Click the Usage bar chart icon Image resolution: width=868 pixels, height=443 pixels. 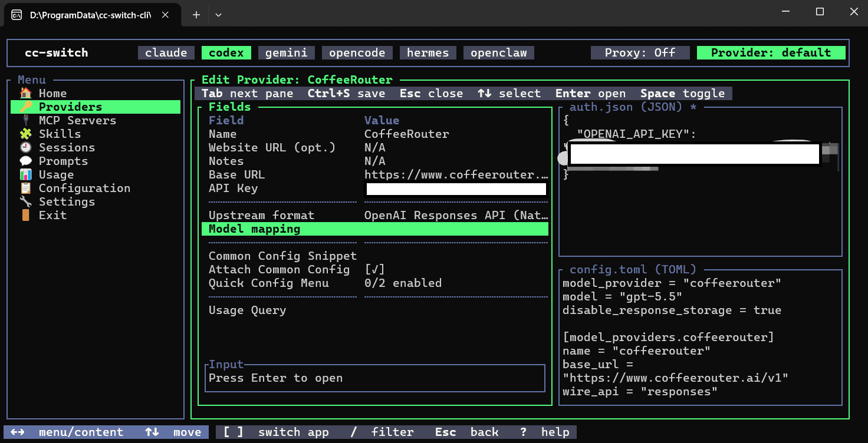(x=25, y=174)
